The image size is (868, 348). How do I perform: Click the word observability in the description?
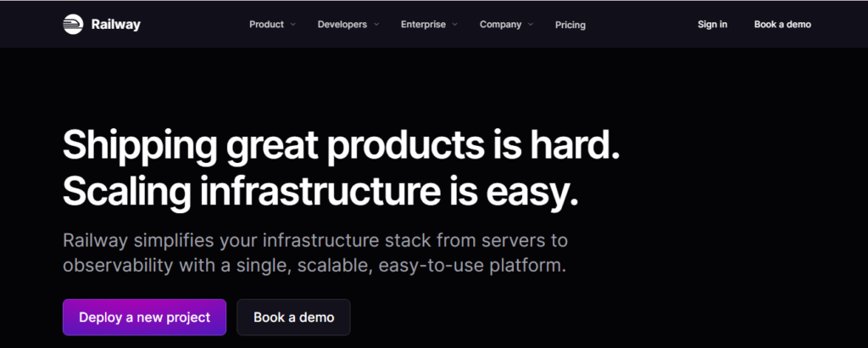pyautogui.click(x=120, y=265)
